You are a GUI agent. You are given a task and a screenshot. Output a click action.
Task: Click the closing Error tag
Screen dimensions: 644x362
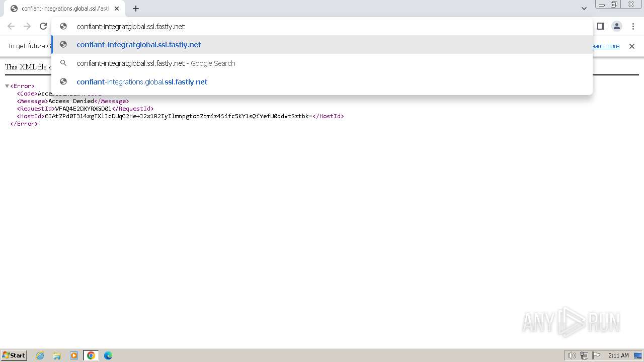pos(24,124)
